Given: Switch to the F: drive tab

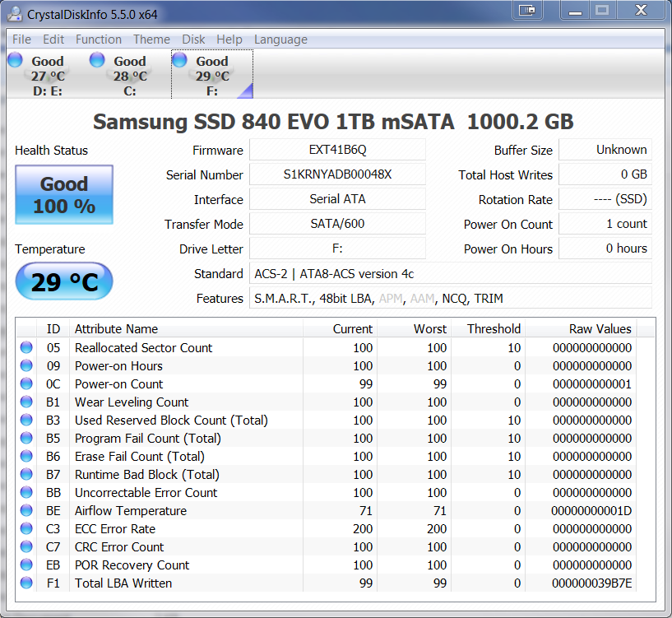Looking at the screenshot, I should pos(211,75).
